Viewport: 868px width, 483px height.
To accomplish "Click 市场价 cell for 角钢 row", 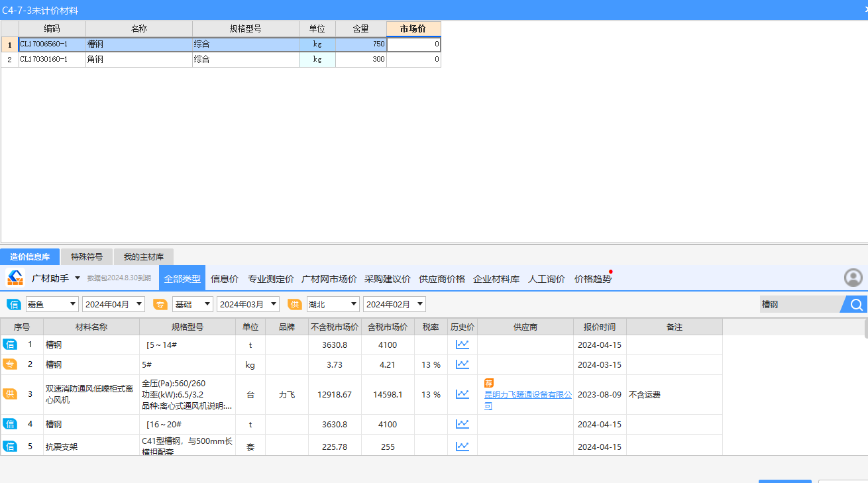I will 413,59.
